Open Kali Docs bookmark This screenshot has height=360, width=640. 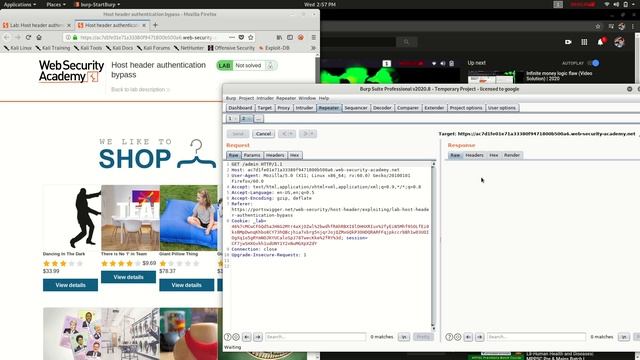point(120,48)
